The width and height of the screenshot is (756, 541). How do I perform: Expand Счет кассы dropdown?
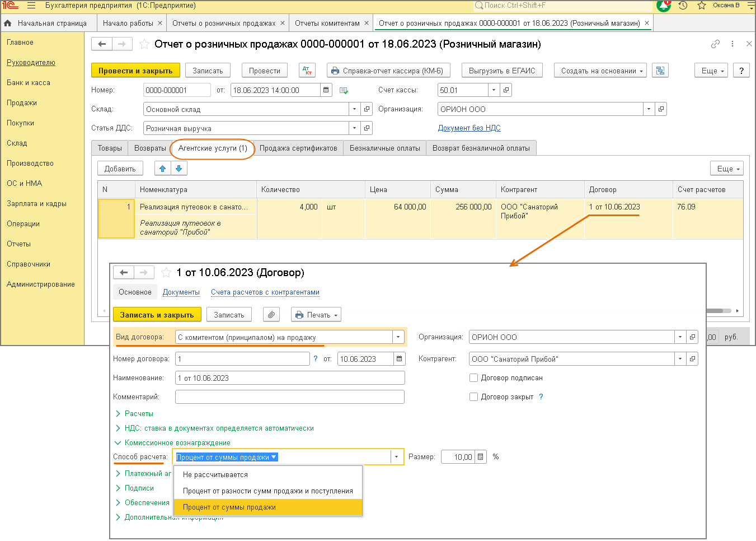pos(494,90)
